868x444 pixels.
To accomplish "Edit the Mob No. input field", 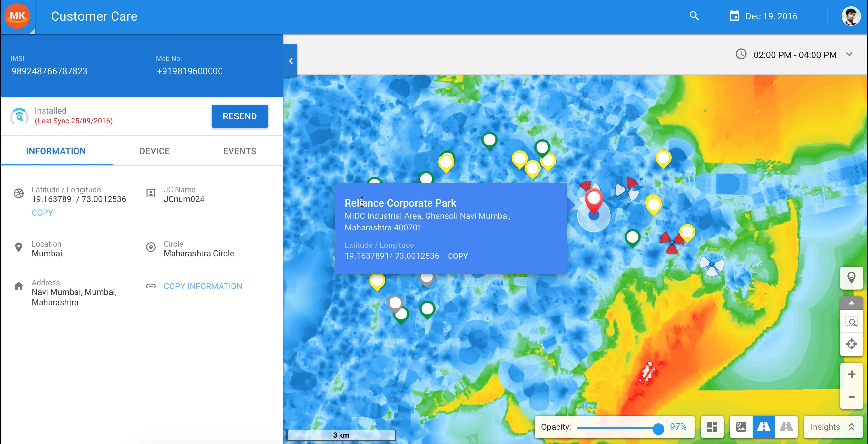I will click(214, 71).
